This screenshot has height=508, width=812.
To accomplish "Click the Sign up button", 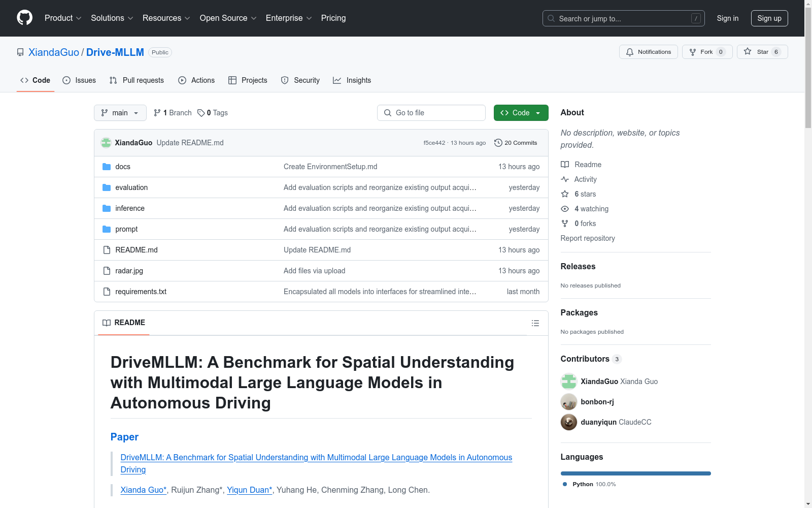I will coord(769,18).
